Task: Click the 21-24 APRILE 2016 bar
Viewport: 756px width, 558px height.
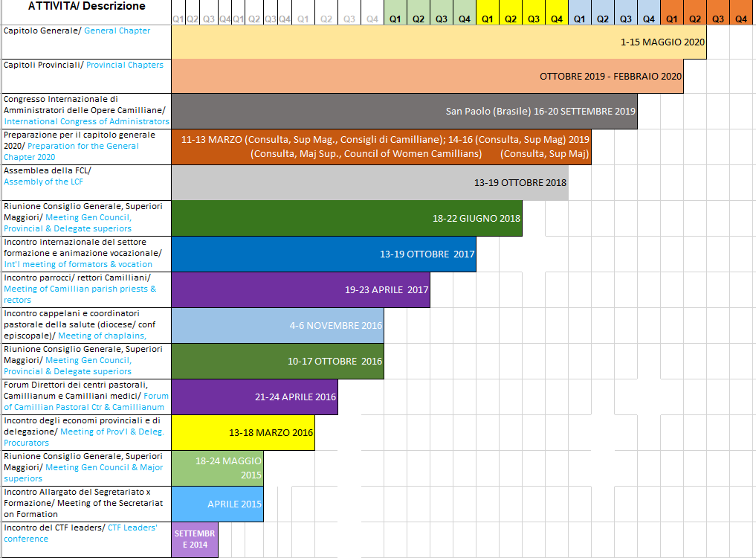Action: coord(254,397)
